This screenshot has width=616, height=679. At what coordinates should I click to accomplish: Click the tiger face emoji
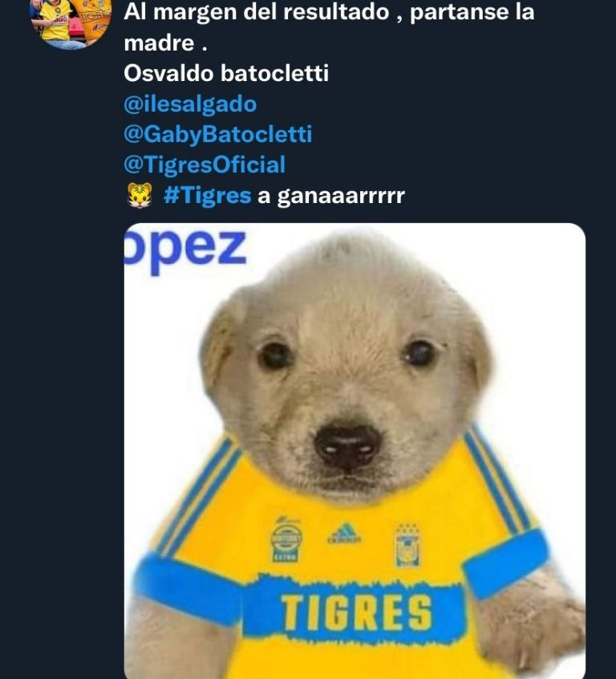140,195
